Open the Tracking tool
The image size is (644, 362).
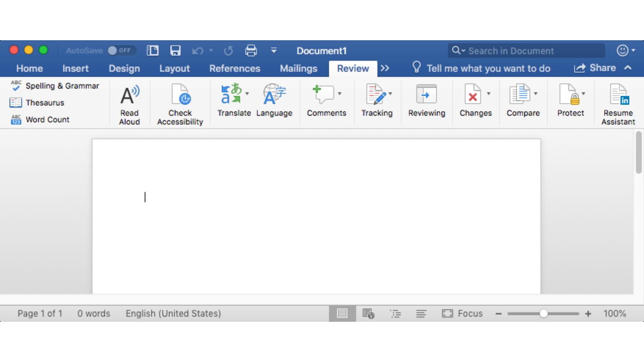pyautogui.click(x=377, y=101)
